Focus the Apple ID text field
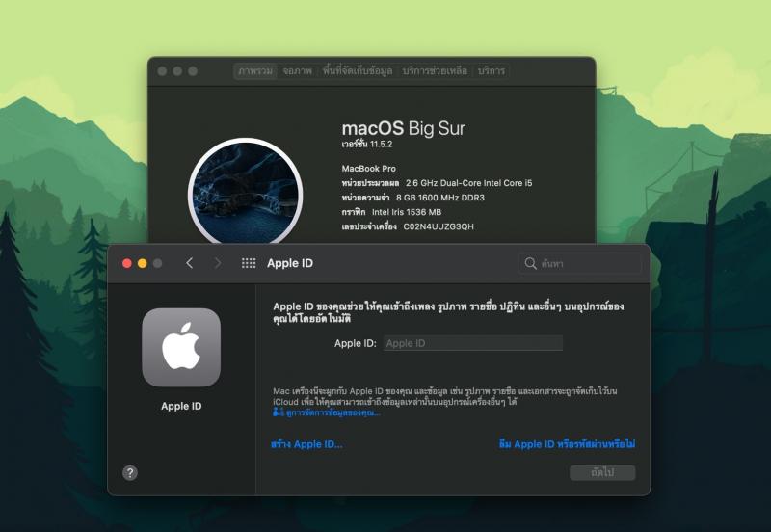Screen dimensions: 771x532 point(473,343)
